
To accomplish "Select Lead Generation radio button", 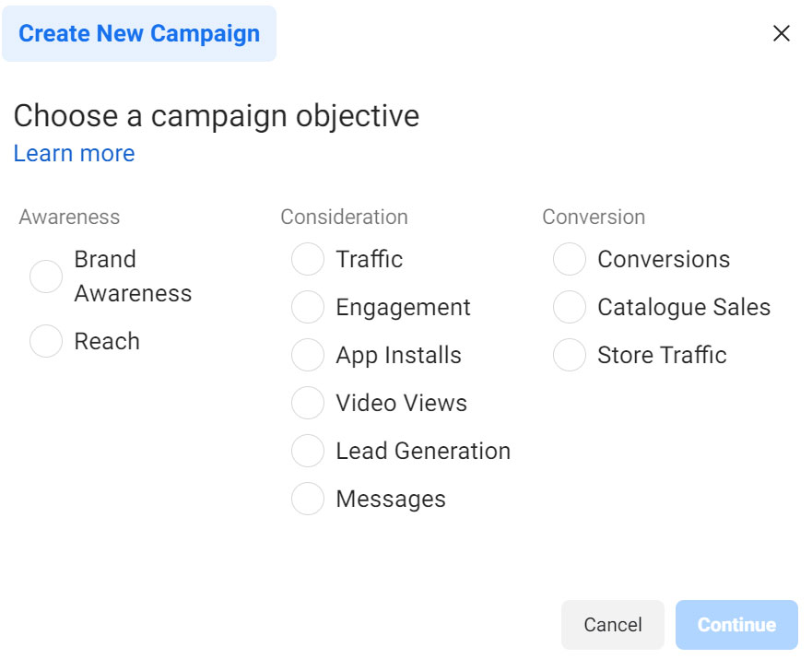I will [x=308, y=452].
